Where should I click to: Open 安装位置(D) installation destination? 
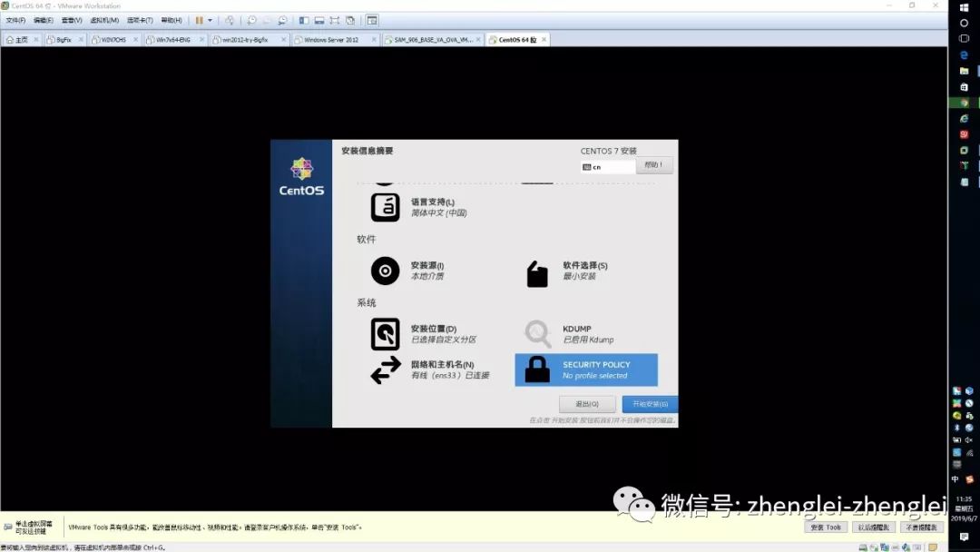(x=424, y=334)
